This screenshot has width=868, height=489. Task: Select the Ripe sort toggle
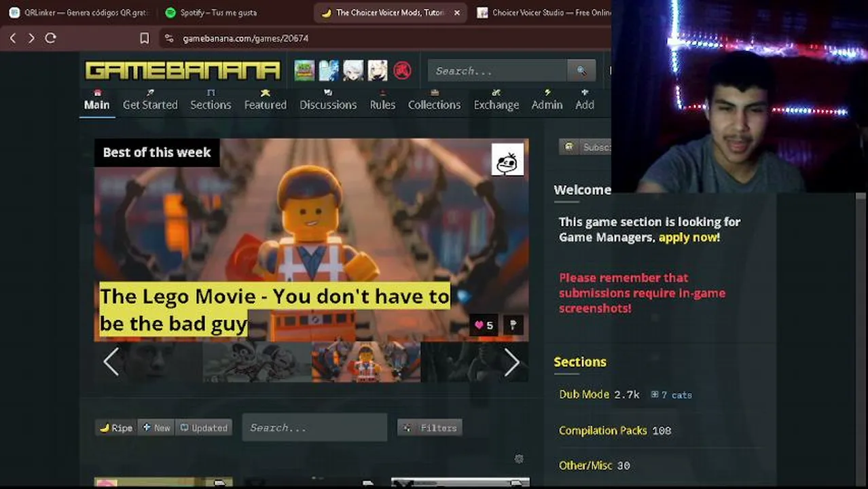[x=116, y=428]
